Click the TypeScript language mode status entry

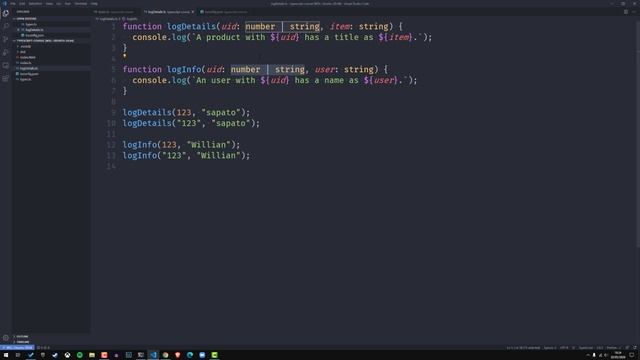(586, 348)
